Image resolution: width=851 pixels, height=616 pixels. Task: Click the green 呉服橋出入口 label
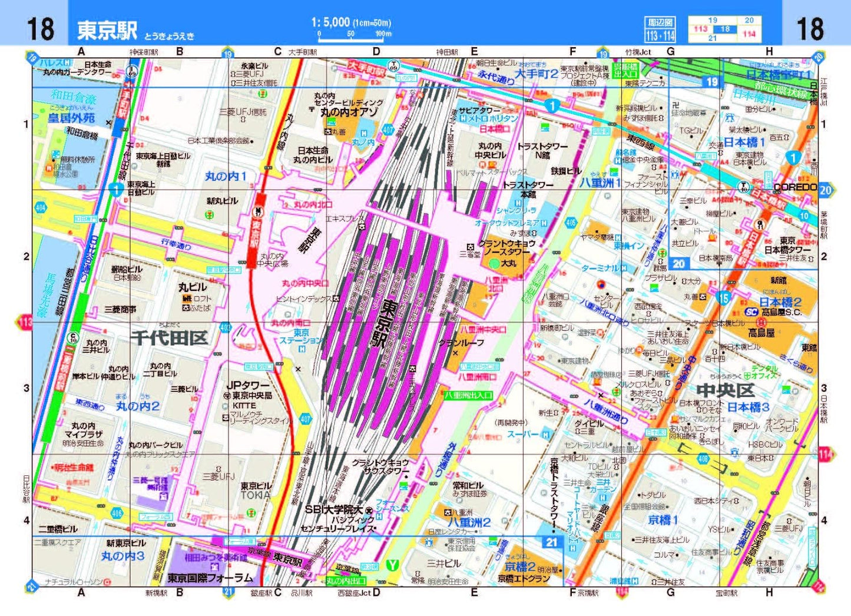tap(625, 71)
